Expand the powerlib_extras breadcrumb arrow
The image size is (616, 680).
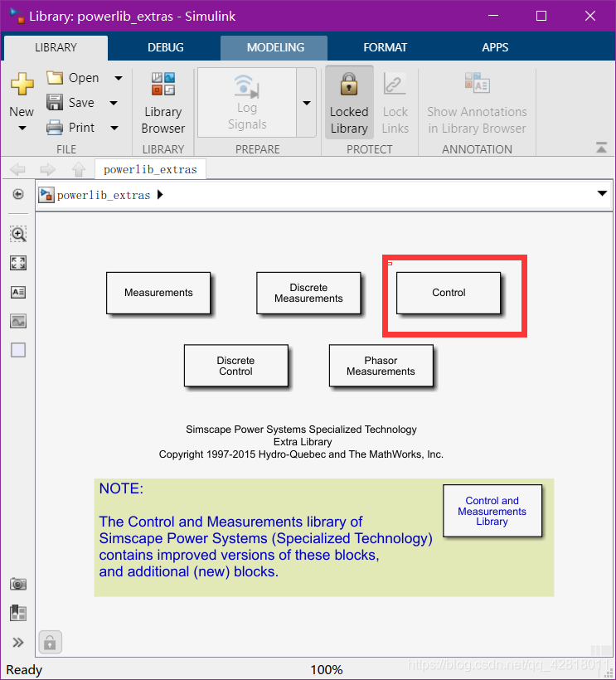click(160, 195)
